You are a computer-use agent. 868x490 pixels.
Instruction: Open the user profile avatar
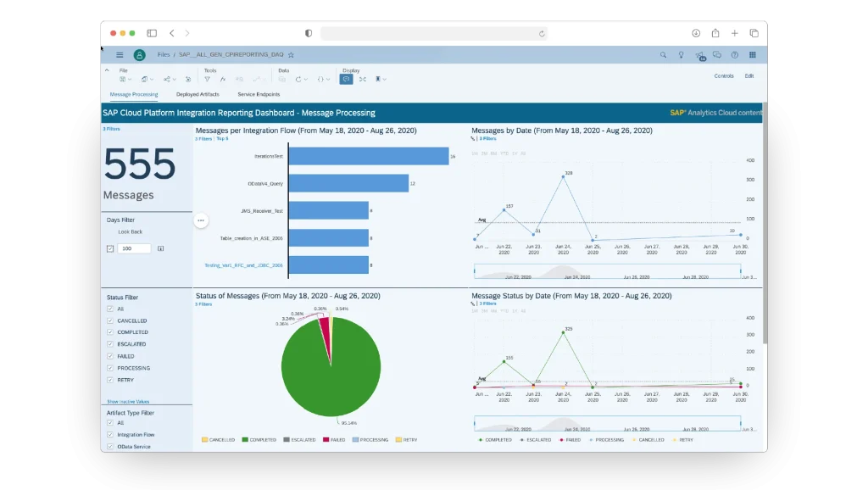click(x=140, y=55)
